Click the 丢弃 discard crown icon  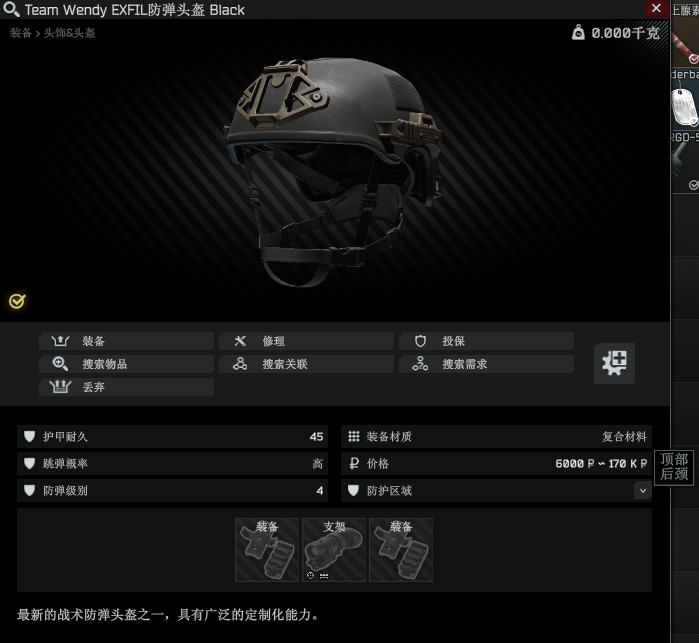tap(60, 387)
